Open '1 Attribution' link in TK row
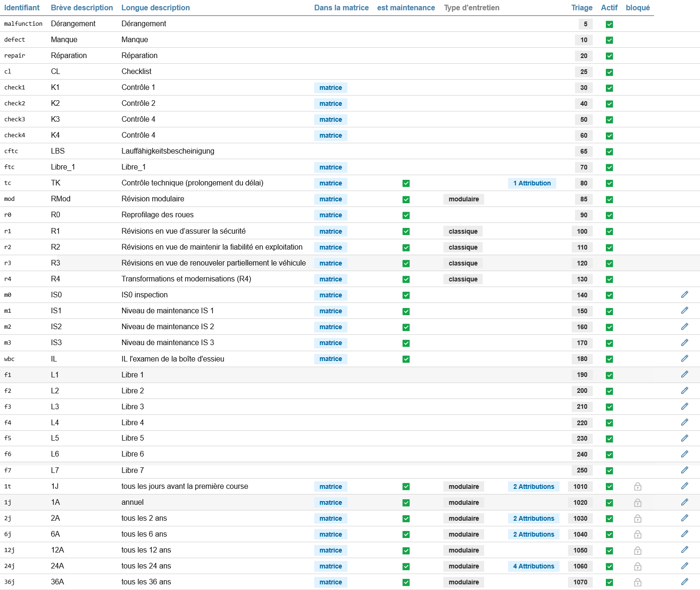The image size is (700, 590). coord(532,183)
